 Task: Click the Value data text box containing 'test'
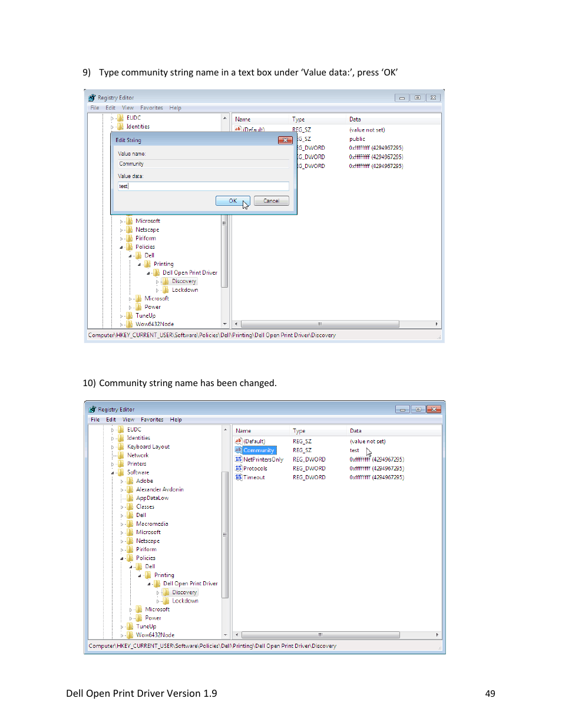[x=203, y=186]
